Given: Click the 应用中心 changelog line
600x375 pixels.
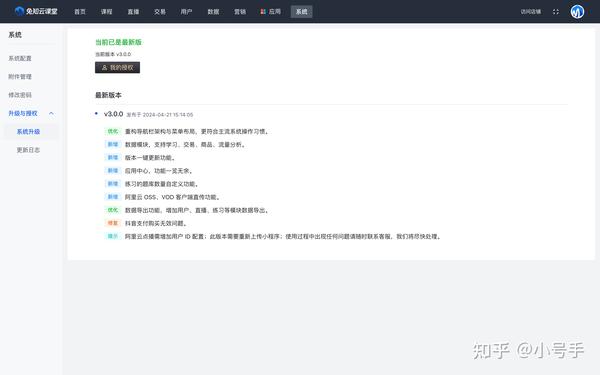Looking at the screenshot, I should [x=159, y=171].
